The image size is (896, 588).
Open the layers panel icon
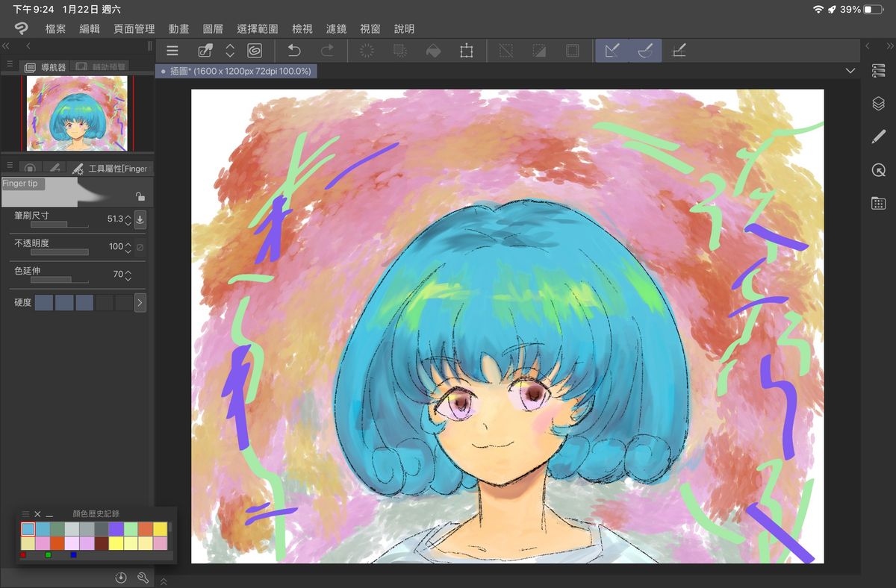[x=878, y=104]
